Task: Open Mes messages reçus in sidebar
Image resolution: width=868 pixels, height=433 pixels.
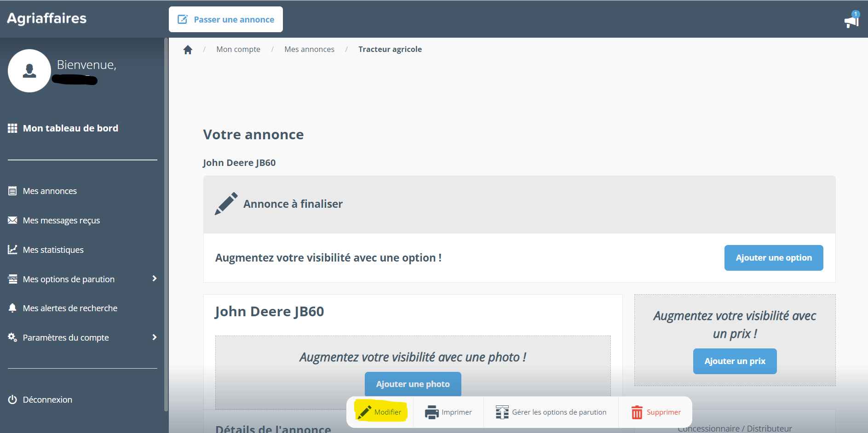Action: click(x=61, y=221)
